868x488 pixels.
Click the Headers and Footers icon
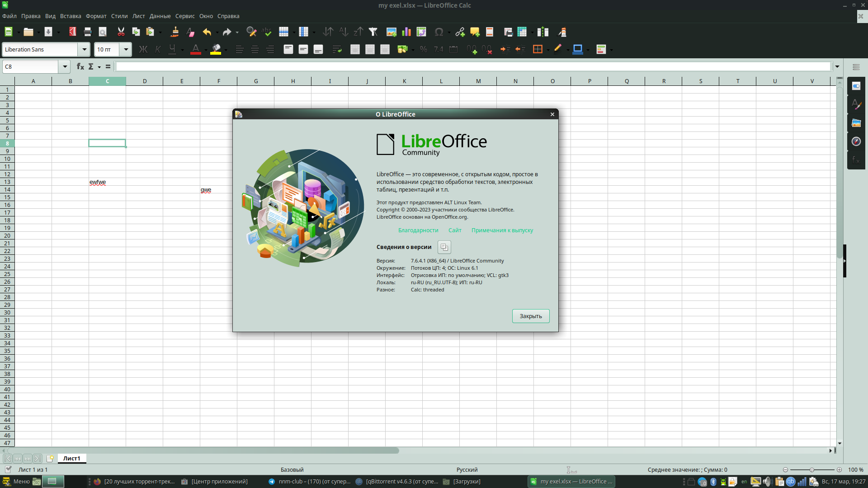coord(490,32)
